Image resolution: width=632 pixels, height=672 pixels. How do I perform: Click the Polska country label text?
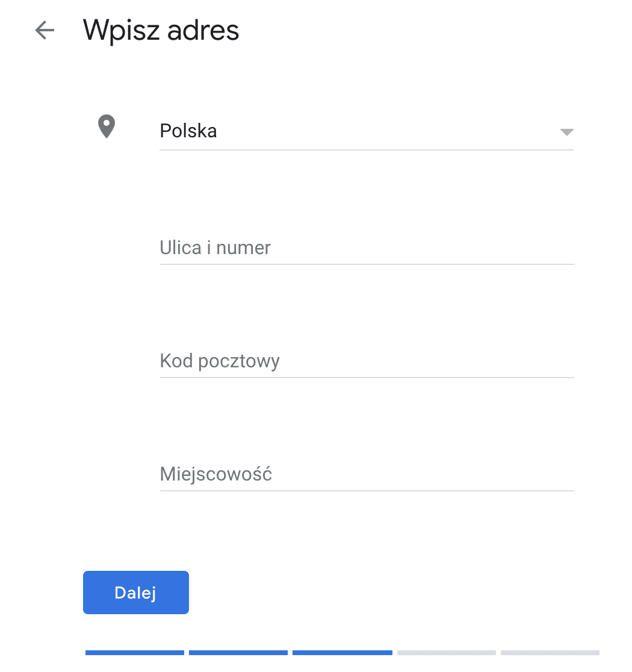188,131
